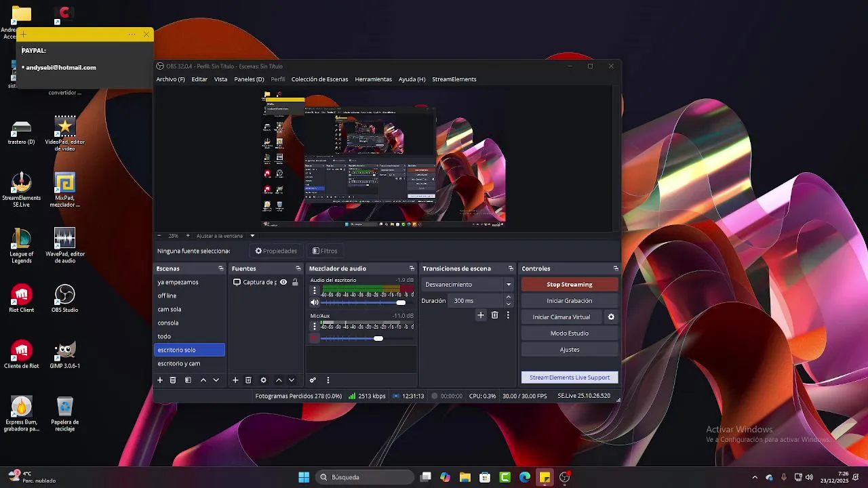Open Editar menu
This screenshot has width=868, height=488.
click(x=199, y=79)
